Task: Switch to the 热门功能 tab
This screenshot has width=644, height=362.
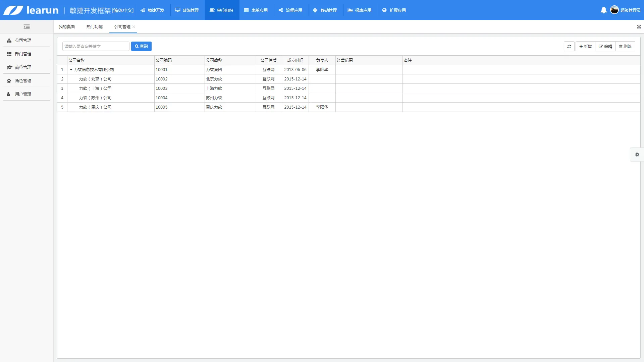Action: 94,27
